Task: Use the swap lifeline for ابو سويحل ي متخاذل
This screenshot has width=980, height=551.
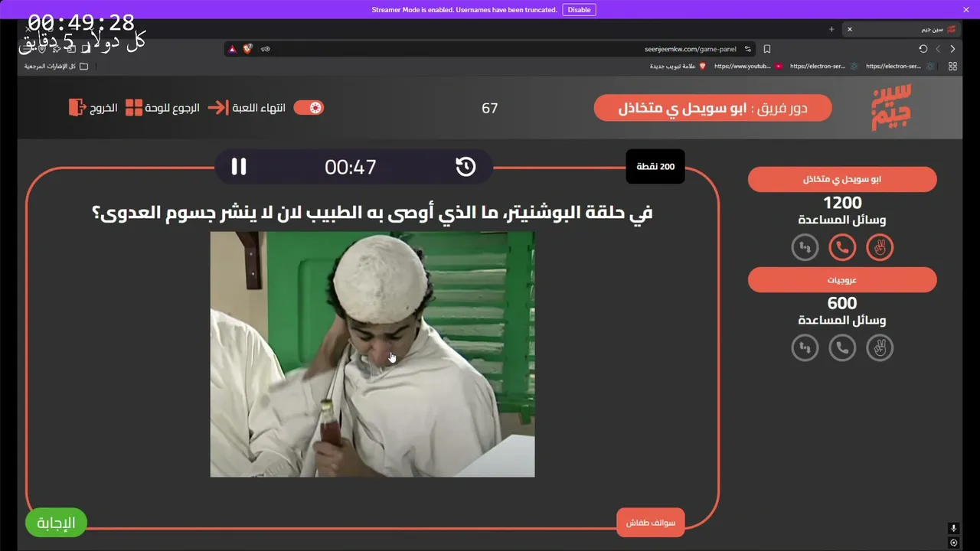Action: pos(805,247)
